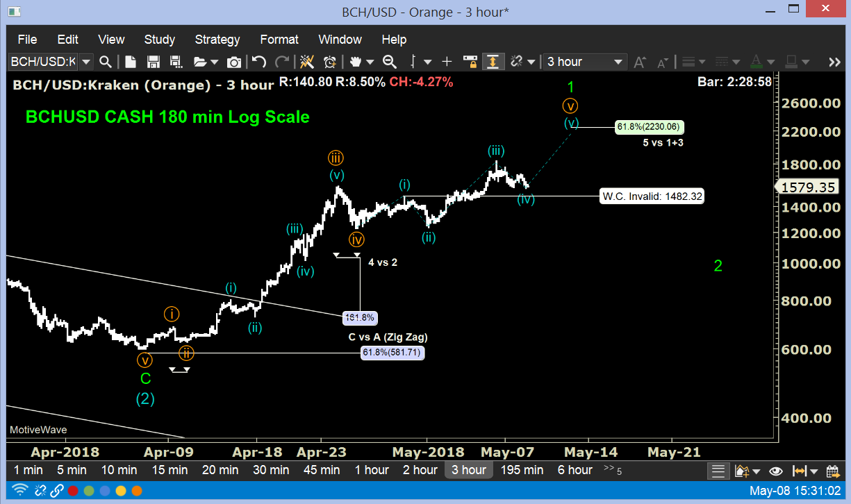Open the Study menu
The image size is (851, 504).
tap(159, 40)
